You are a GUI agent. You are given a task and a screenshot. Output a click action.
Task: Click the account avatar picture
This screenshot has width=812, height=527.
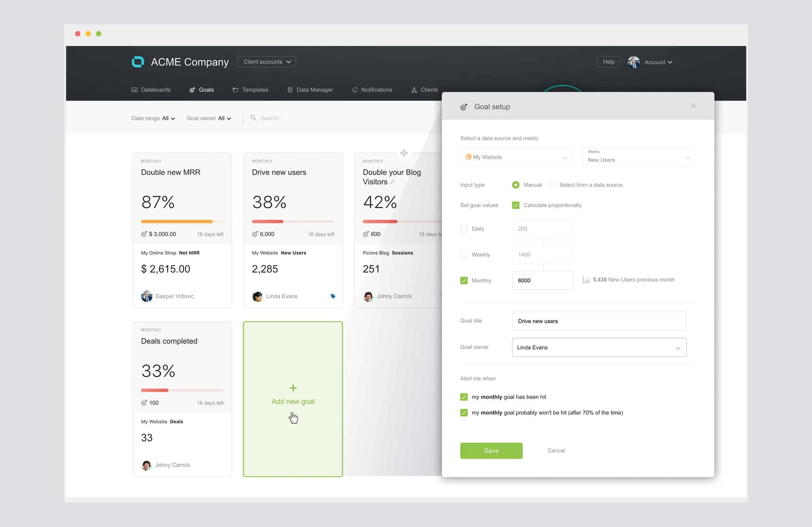[633, 62]
